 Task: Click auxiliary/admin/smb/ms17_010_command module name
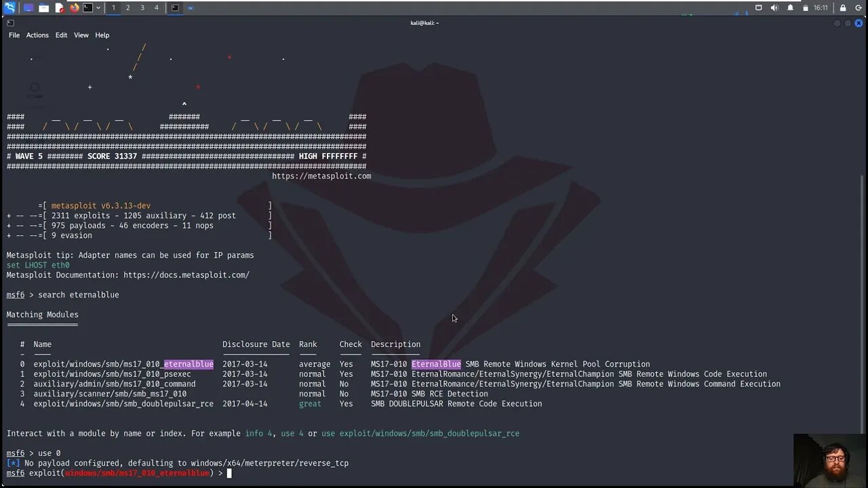115,384
